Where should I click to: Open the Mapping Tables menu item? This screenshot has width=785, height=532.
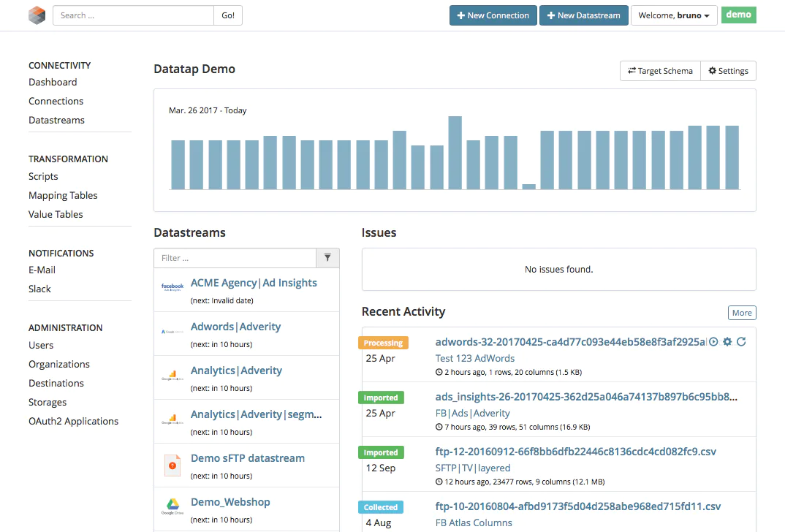(63, 195)
